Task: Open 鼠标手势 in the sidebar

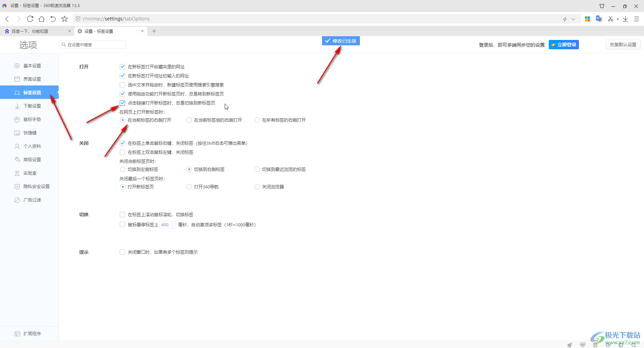Action: click(29, 119)
